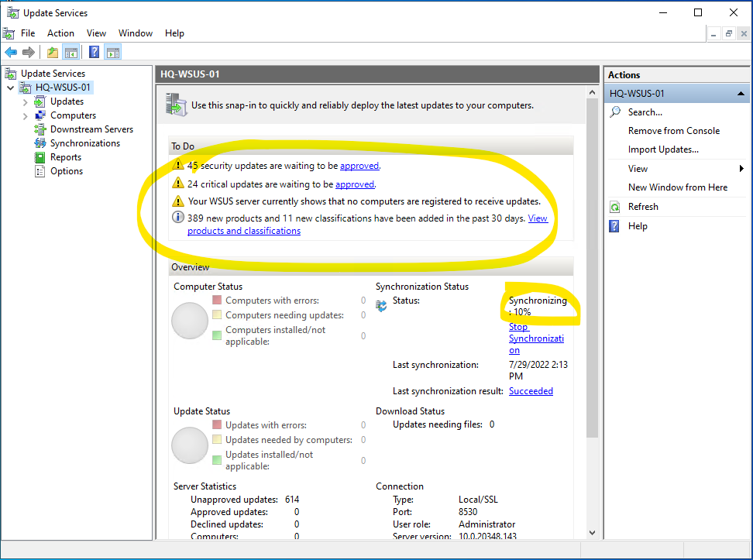The image size is (753, 560).
Task: Click the Options checklist icon in tree
Action: [x=40, y=171]
